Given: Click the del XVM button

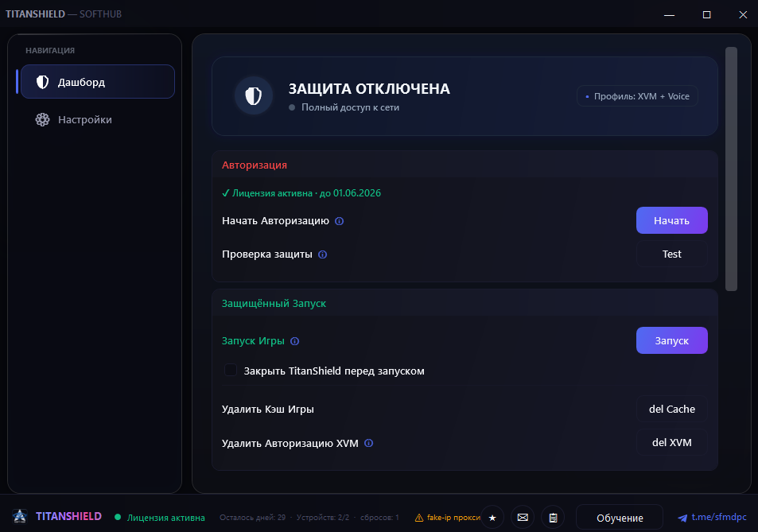Looking at the screenshot, I should coord(671,443).
